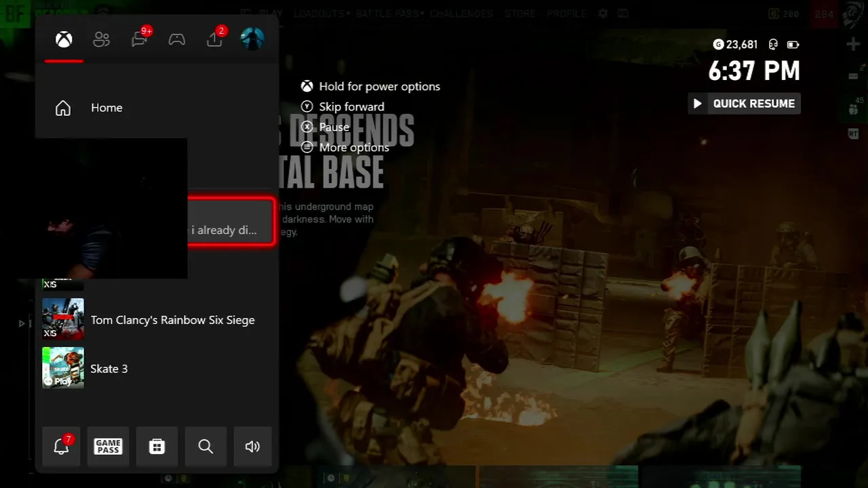This screenshot has width=868, height=488.
Task: Click the headset status icon
Action: tap(773, 45)
